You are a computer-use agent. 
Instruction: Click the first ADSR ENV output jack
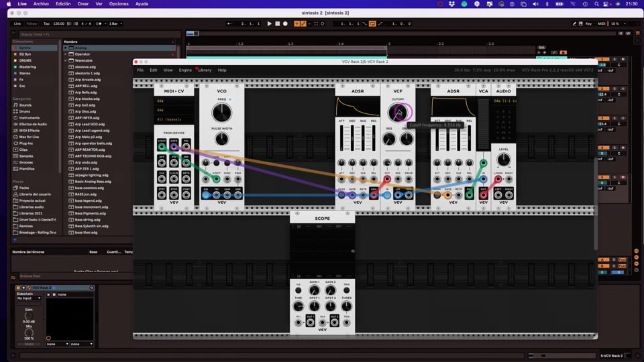point(374,195)
